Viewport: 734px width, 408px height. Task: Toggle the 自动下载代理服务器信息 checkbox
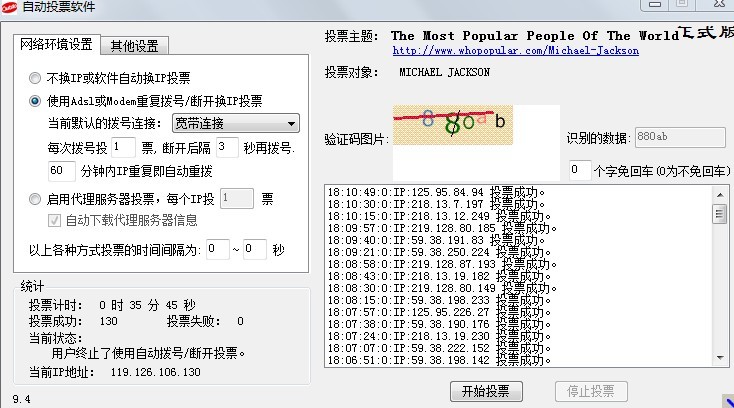[x=56, y=220]
